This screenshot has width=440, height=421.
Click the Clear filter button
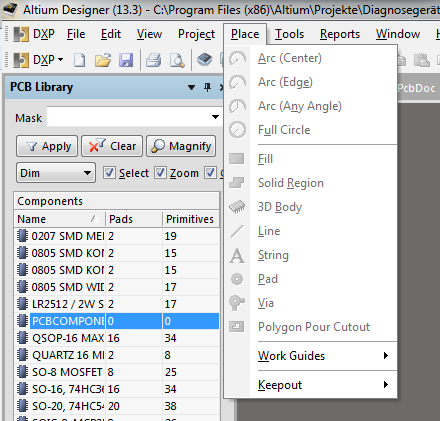tap(112, 146)
